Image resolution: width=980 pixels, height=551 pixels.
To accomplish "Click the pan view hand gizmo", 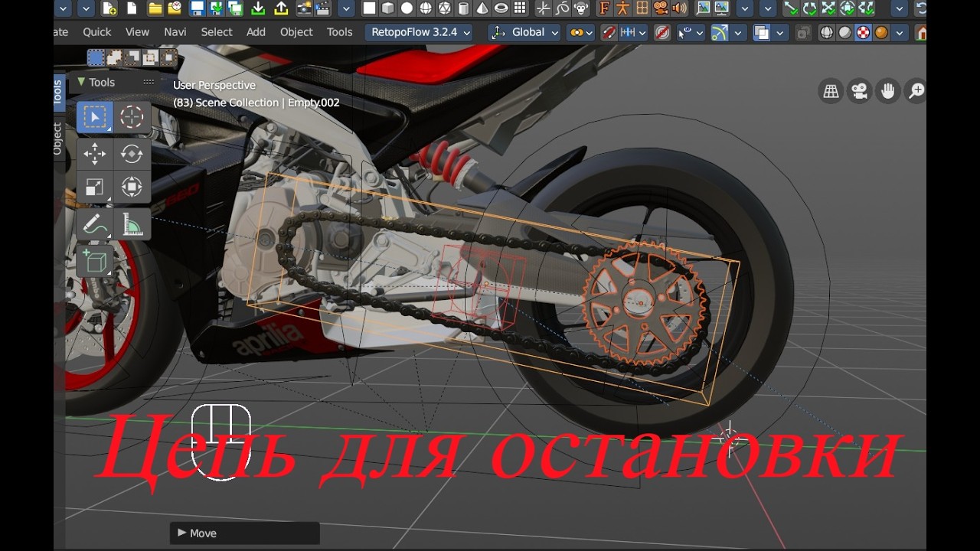I will (x=887, y=92).
